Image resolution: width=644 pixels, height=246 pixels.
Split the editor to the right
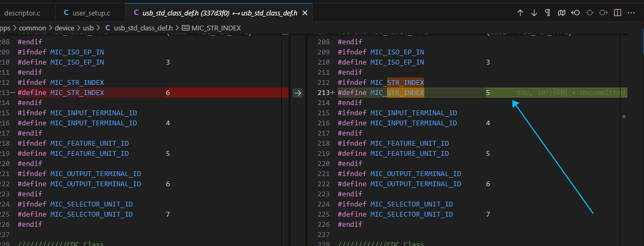(617, 12)
